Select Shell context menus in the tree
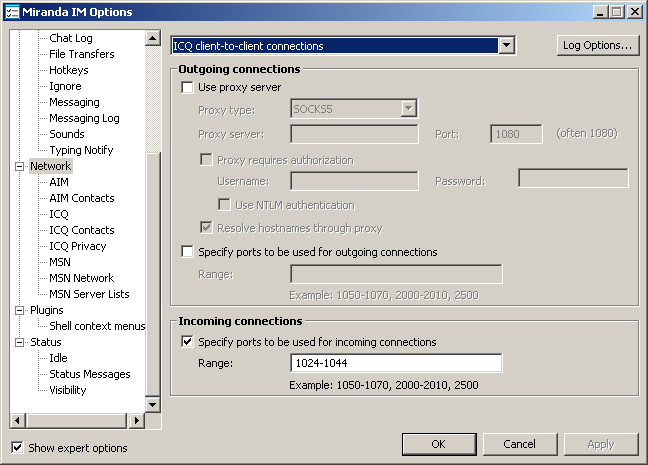The image size is (648, 465). [97, 326]
